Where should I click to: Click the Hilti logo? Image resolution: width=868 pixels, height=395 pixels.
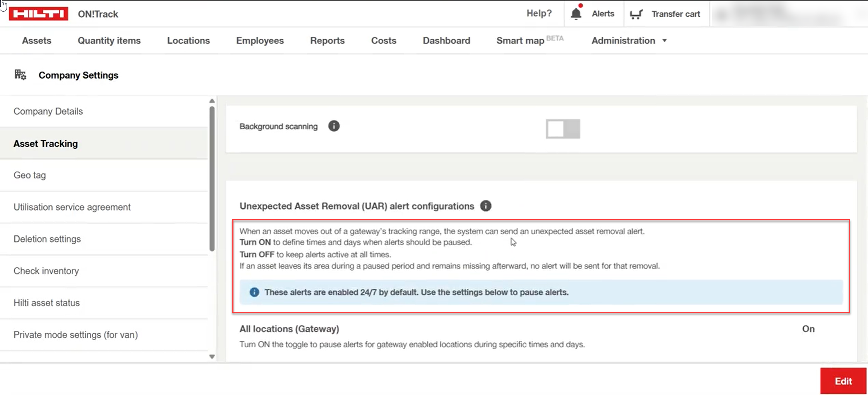point(39,14)
